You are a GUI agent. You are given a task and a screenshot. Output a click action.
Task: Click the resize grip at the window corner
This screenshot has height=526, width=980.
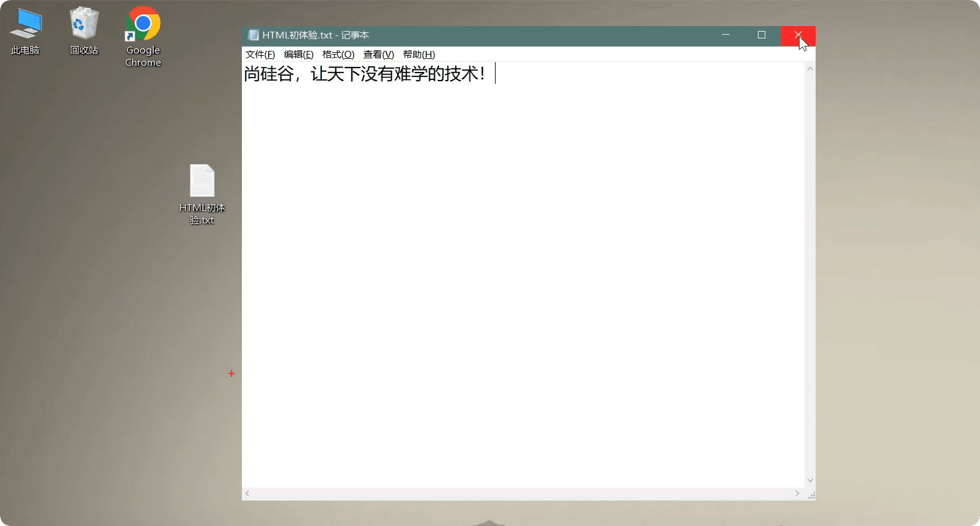811,496
